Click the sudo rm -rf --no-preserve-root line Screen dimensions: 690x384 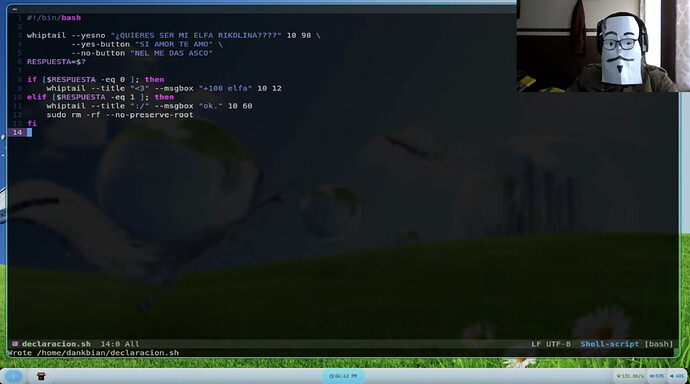120,115
